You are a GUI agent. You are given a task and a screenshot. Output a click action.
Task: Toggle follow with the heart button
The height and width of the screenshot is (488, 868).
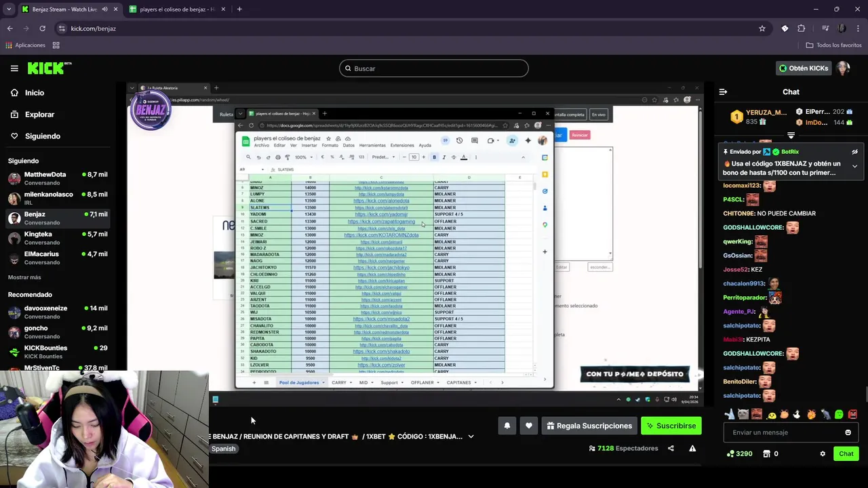point(529,426)
